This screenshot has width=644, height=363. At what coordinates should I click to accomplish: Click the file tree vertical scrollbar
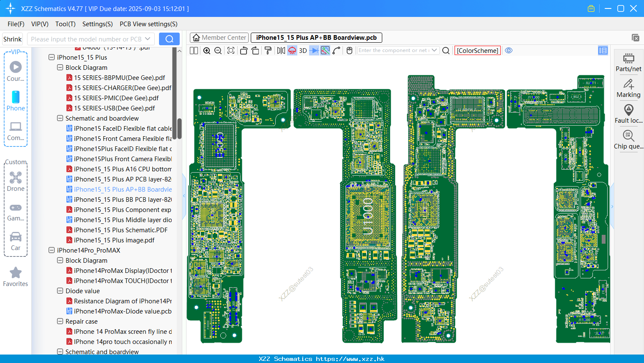tap(179, 129)
